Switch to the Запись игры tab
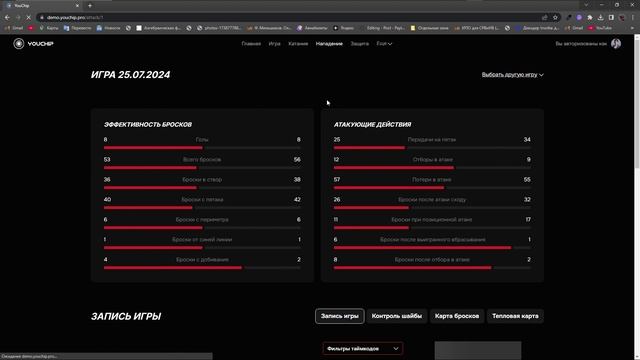The image size is (640, 360). click(x=340, y=316)
